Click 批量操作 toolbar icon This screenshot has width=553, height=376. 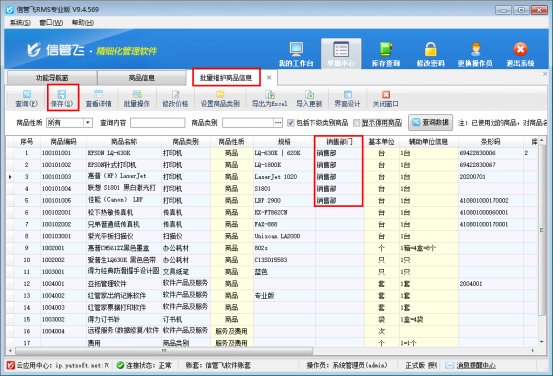pos(137,94)
